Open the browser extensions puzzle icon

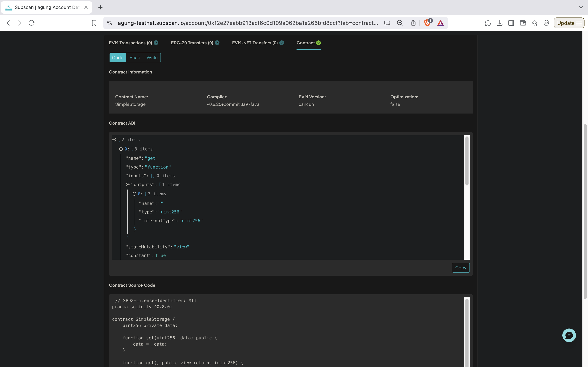[488, 23]
